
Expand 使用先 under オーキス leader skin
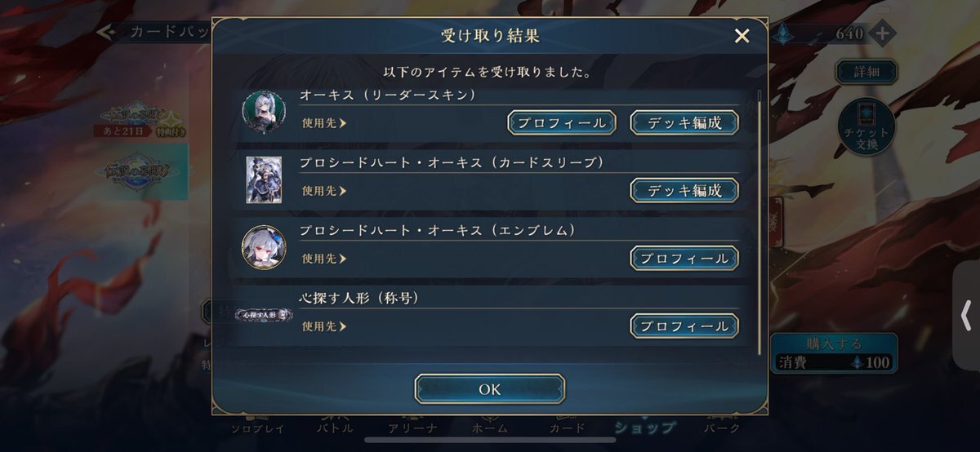coord(324,123)
